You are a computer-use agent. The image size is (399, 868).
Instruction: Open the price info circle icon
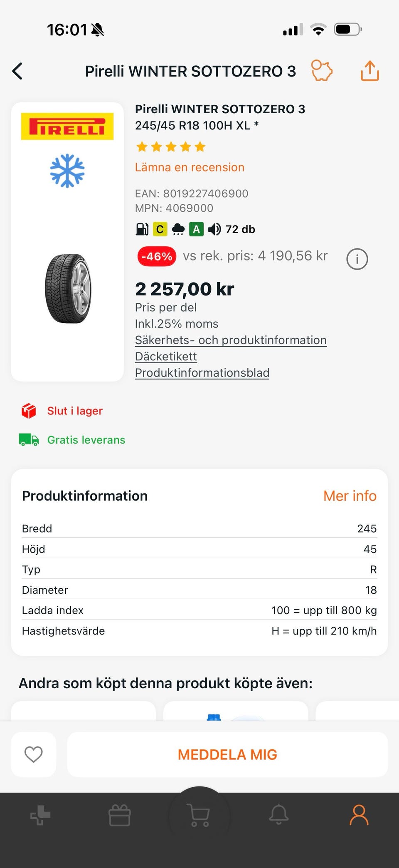click(357, 259)
